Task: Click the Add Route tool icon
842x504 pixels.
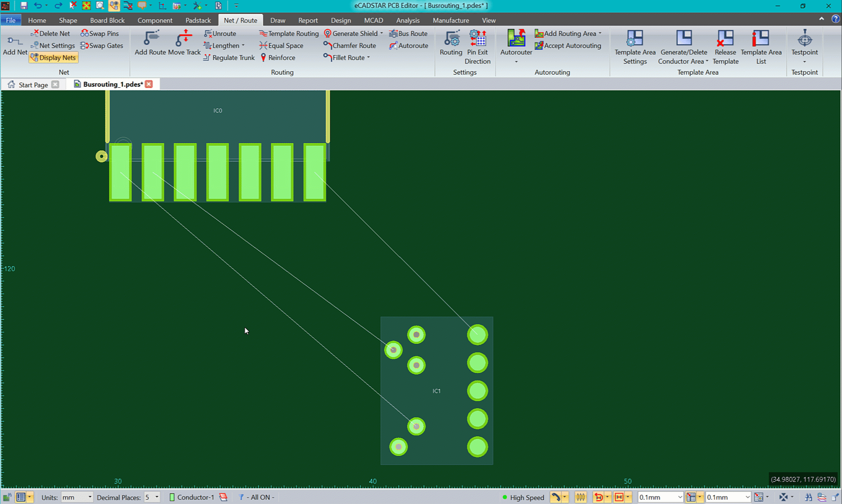Action: (150, 38)
